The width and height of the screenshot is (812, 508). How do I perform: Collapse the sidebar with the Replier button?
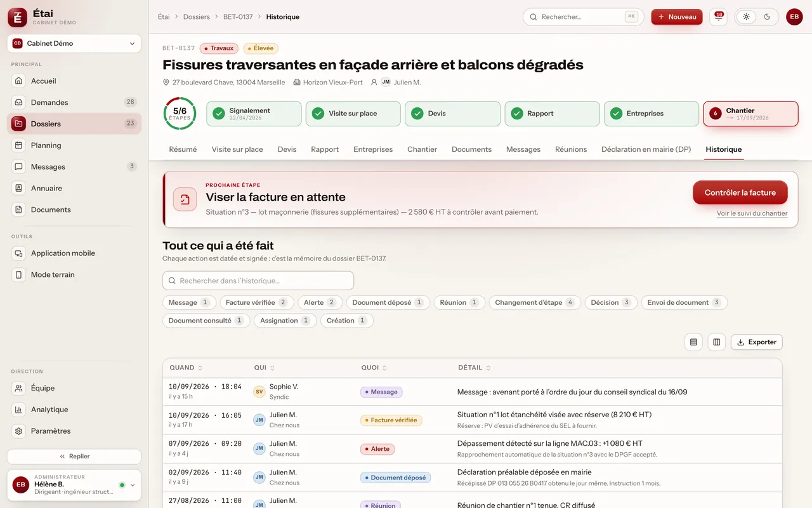[x=74, y=457]
